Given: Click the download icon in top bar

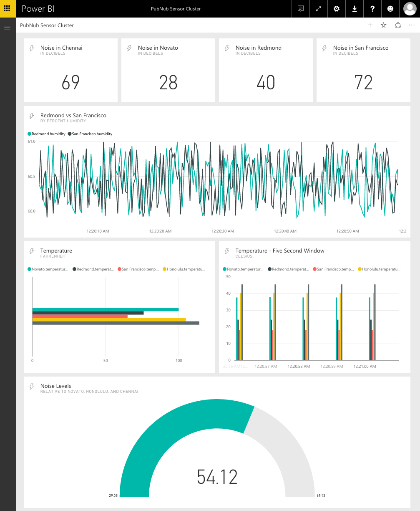Looking at the screenshot, I should 355,9.
